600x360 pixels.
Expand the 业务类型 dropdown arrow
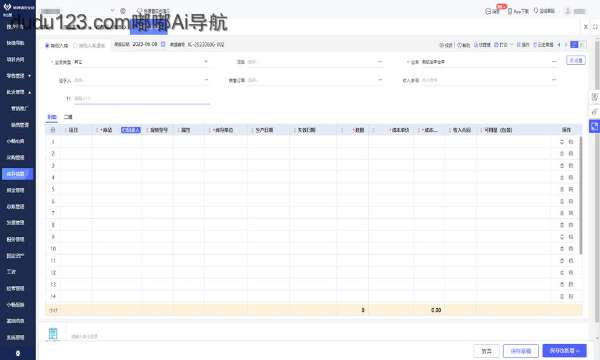tap(206, 62)
